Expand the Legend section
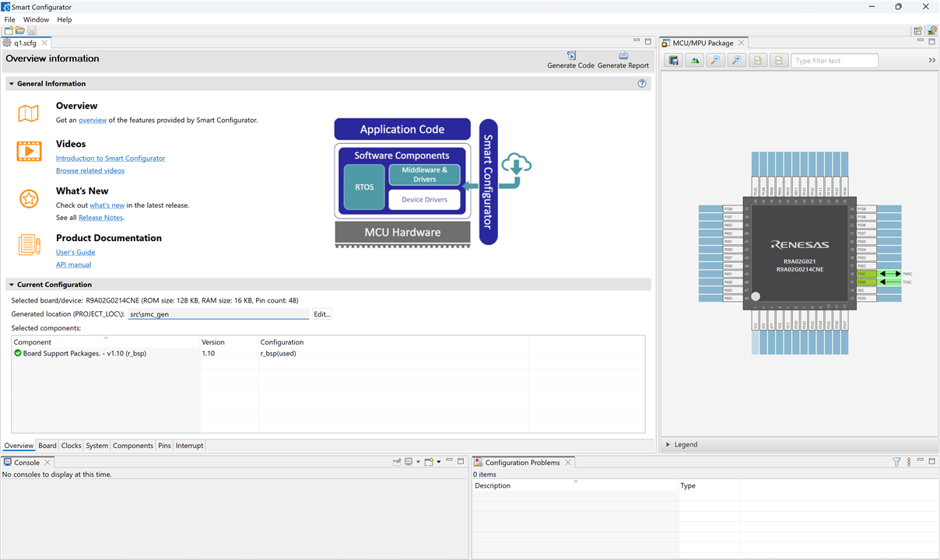940x560 pixels. (x=668, y=445)
